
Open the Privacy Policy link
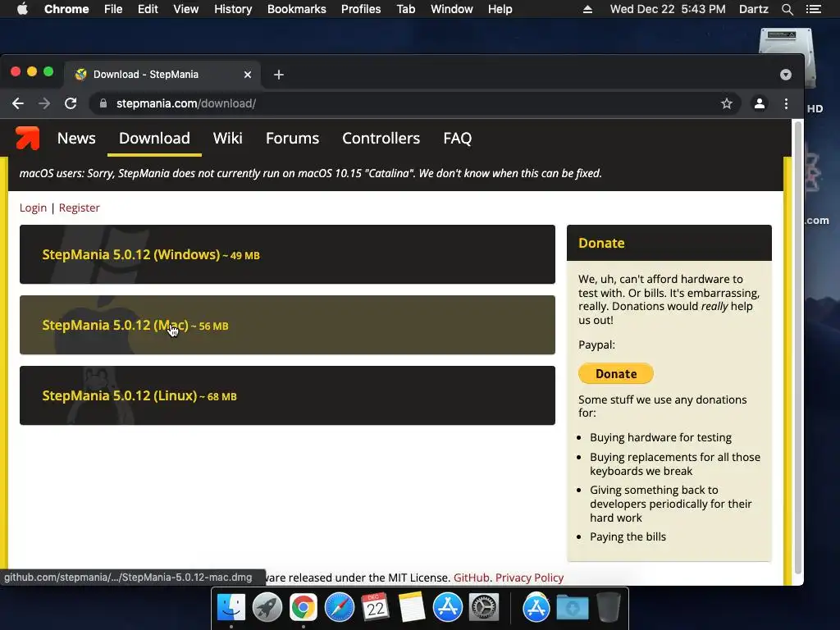tap(529, 577)
